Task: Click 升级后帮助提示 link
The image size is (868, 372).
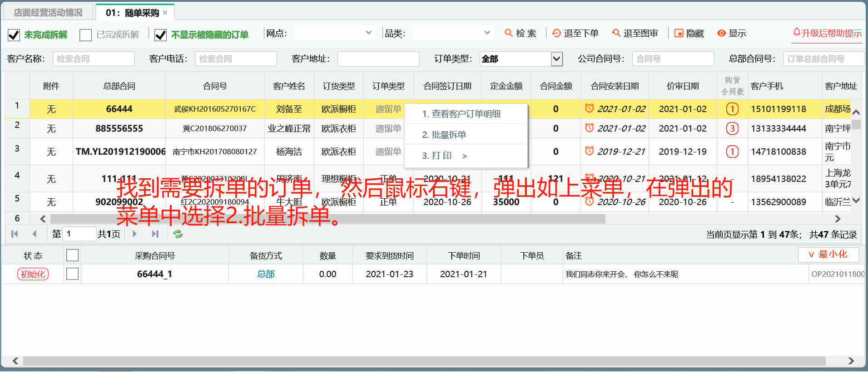Action: [831, 33]
